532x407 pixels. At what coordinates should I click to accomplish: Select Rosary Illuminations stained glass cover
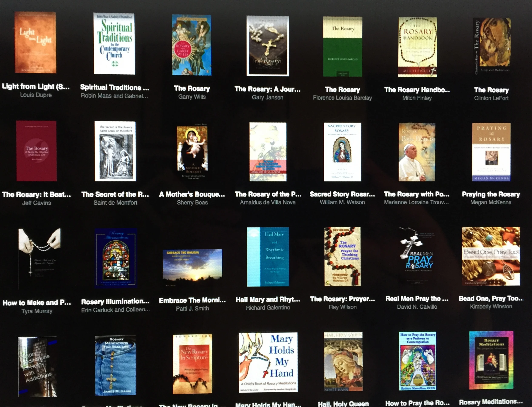point(116,258)
